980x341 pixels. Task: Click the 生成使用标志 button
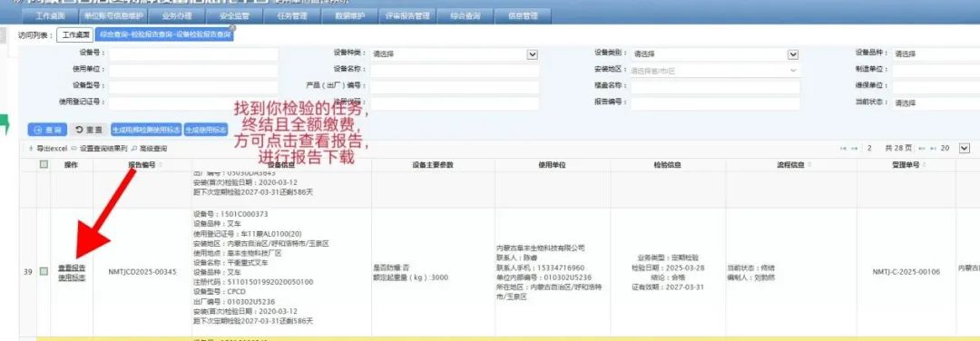tap(206, 130)
